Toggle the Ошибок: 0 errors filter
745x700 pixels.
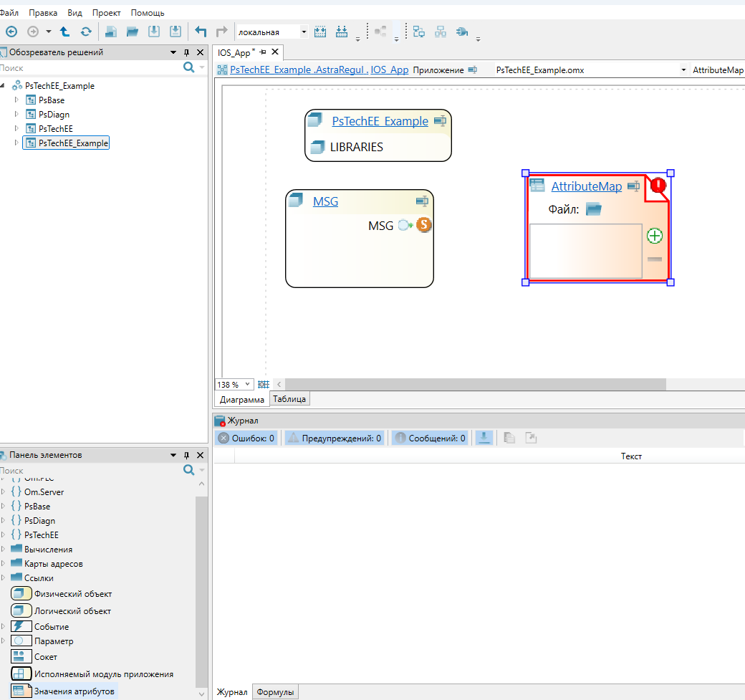246,438
